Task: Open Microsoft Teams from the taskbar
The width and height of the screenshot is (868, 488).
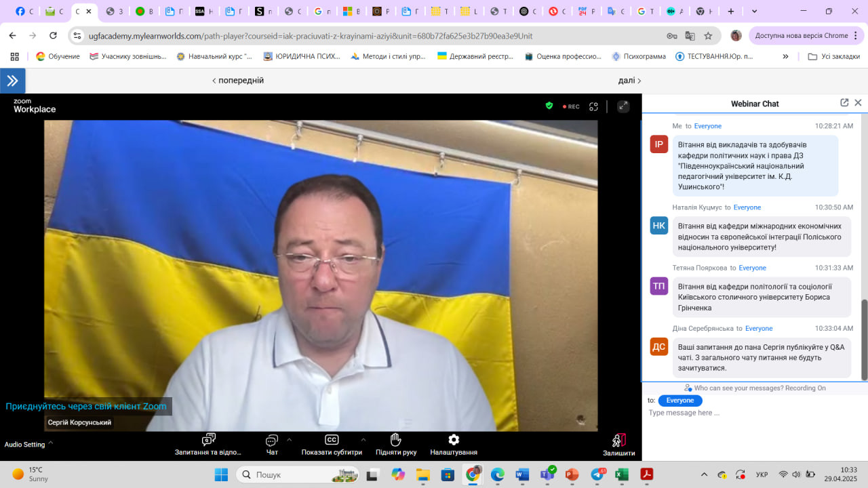Action: pyautogui.click(x=547, y=474)
